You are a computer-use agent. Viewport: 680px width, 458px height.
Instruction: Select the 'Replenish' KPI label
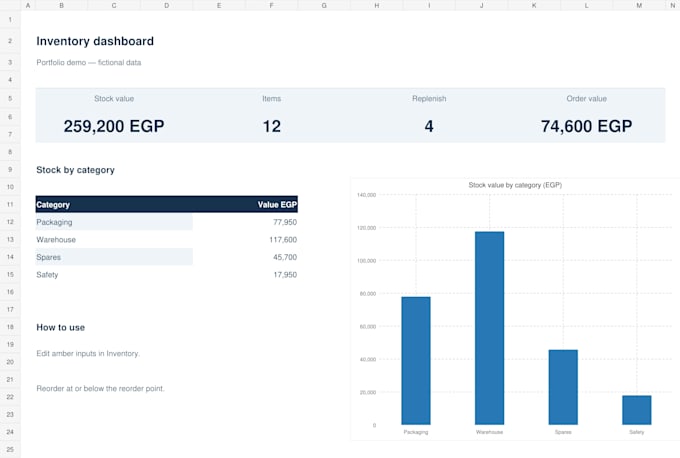tap(429, 98)
